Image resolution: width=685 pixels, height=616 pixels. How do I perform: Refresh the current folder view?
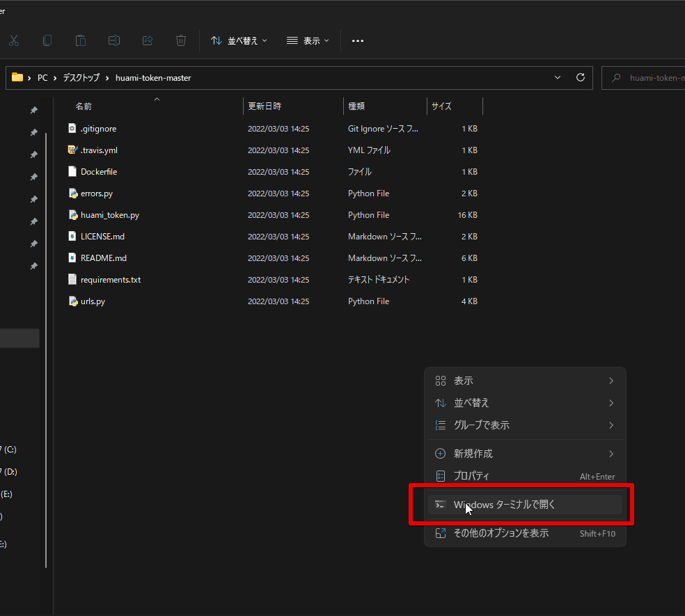coord(581,78)
